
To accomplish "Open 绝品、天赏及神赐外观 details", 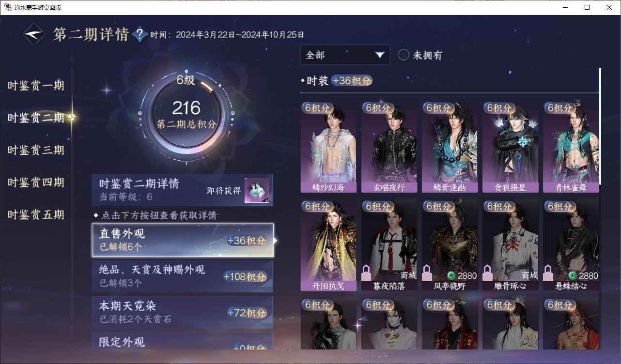I will tap(183, 276).
